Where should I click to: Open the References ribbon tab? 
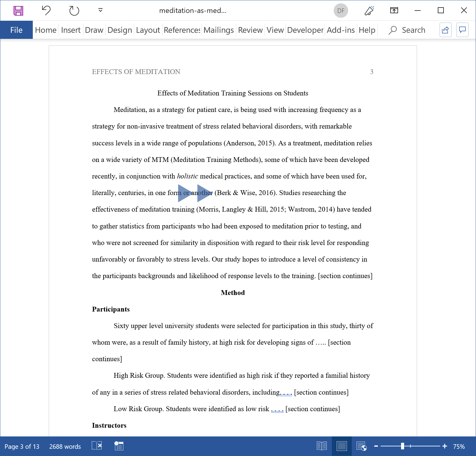click(x=182, y=30)
